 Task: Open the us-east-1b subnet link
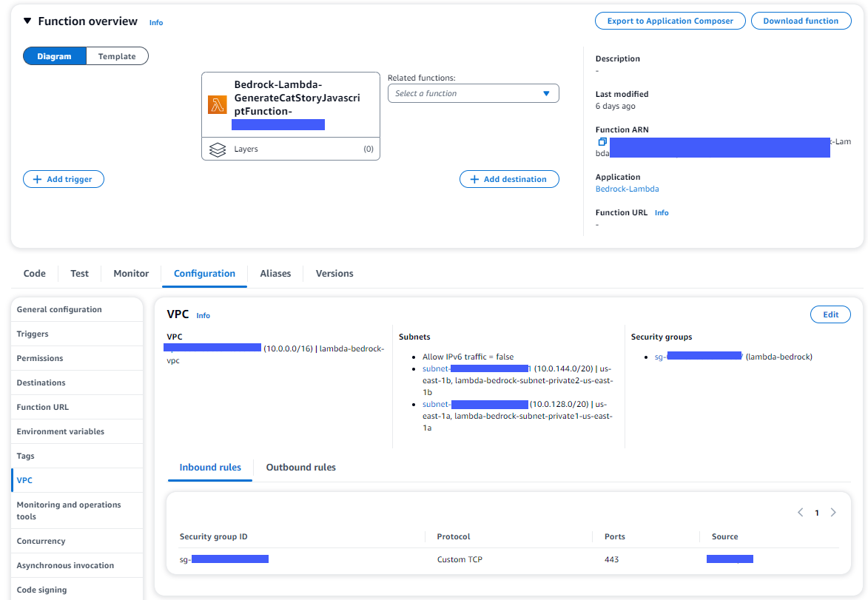(477, 368)
